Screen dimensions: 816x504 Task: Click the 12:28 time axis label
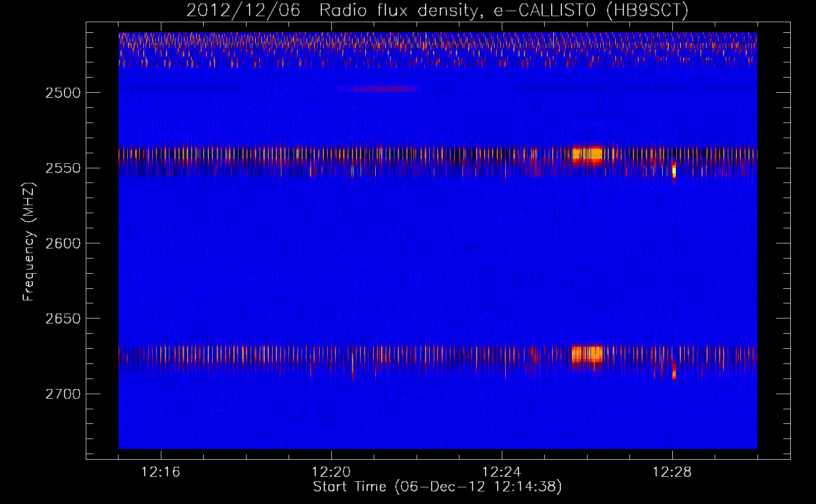(672, 472)
